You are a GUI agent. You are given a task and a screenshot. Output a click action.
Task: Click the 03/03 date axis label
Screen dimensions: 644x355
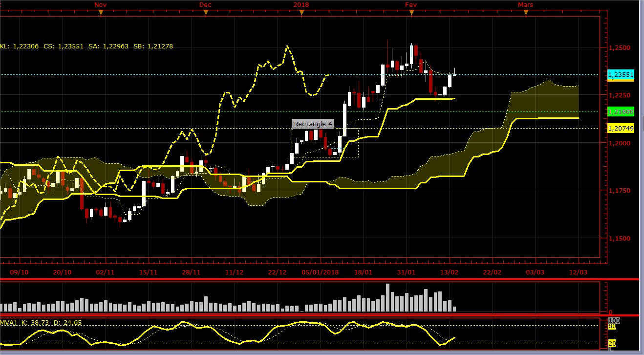pos(535,272)
